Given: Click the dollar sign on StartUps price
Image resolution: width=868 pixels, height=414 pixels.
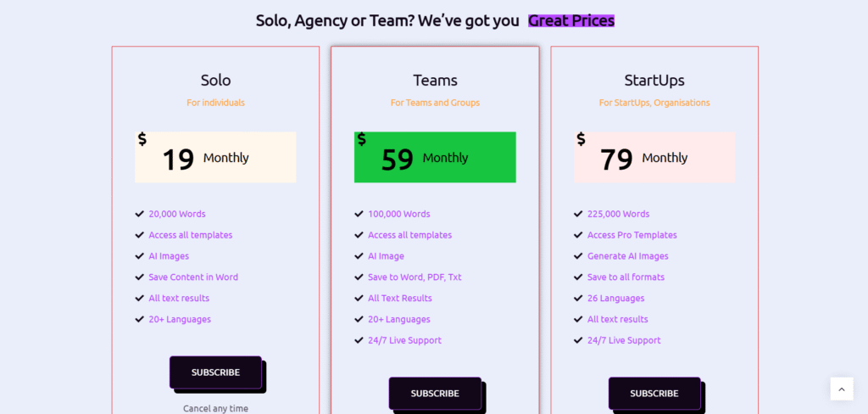Looking at the screenshot, I should point(581,139).
